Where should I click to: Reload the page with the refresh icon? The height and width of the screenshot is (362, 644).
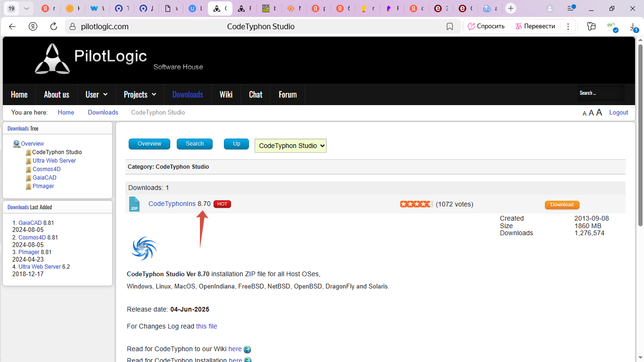(54, 26)
